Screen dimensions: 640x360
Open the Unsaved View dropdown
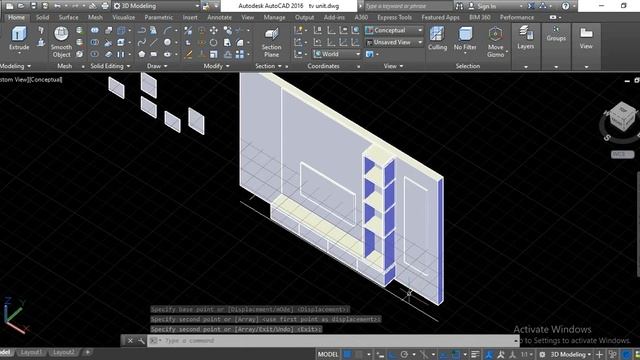click(x=394, y=42)
